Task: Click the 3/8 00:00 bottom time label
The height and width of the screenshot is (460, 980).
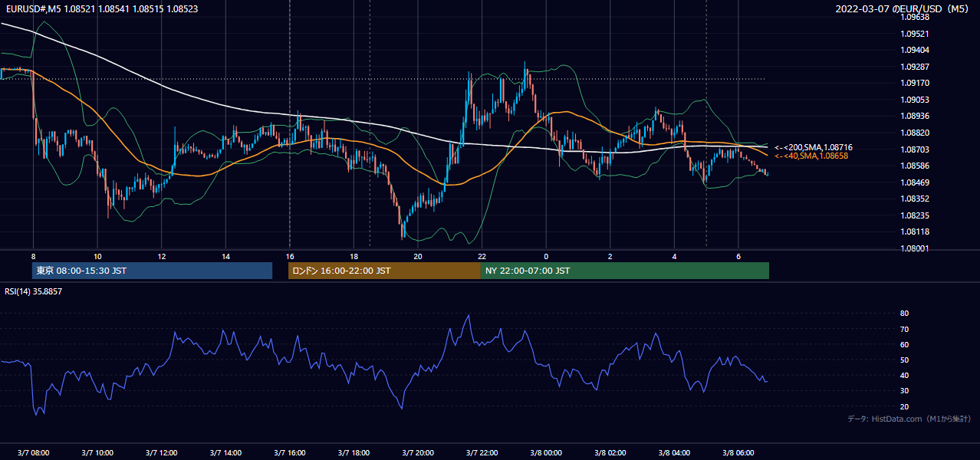Action: click(x=546, y=452)
